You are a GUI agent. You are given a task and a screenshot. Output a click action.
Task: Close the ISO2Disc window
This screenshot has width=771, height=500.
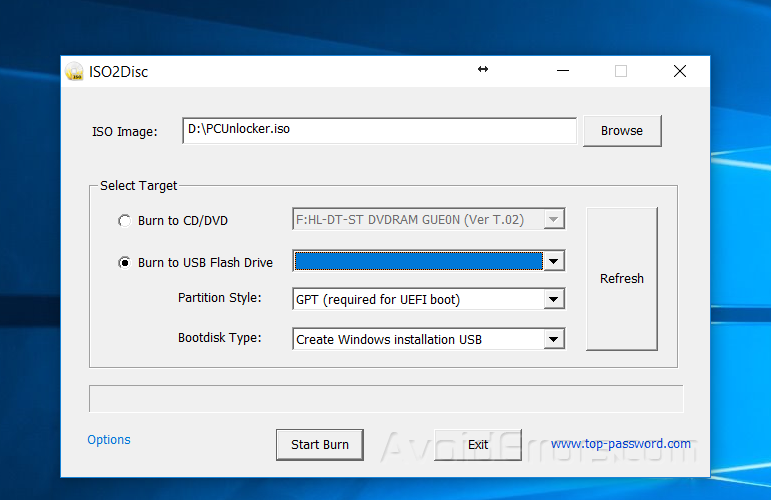[x=680, y=71]
